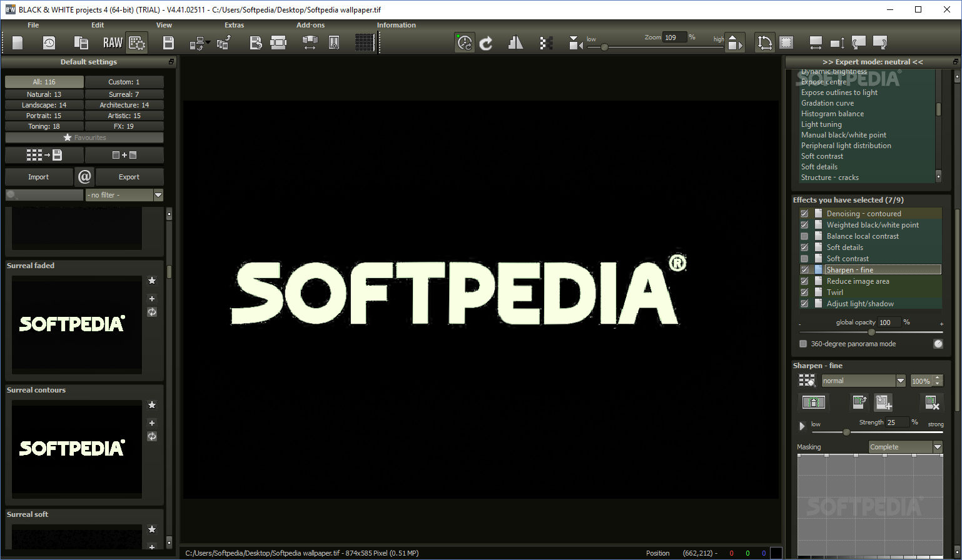Click the fit-to-height icon
962x560 pixels.
[838, 42]
